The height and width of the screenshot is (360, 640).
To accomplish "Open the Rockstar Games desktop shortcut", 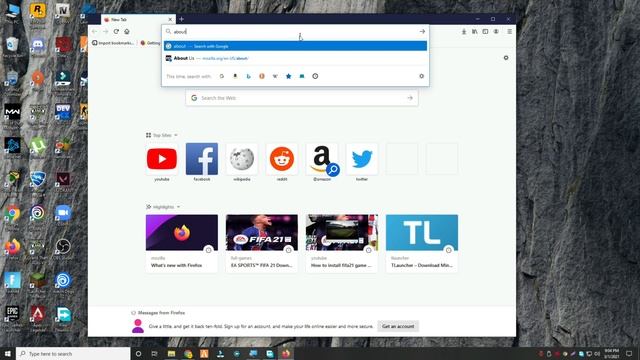I will pyautogui.click(x=38, y=11).
